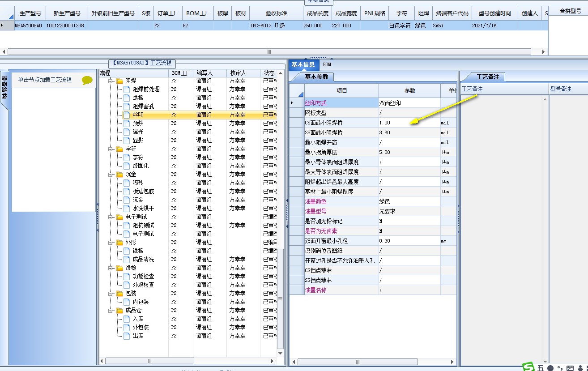Collapse the 阻焊 tree node
The image size is (588, 371).
coord(111,81)
